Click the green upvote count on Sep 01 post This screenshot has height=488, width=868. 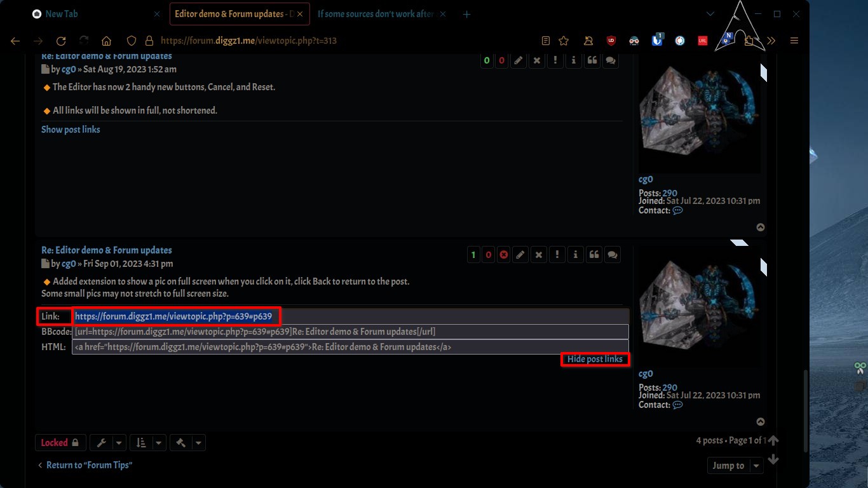point(473,255)
